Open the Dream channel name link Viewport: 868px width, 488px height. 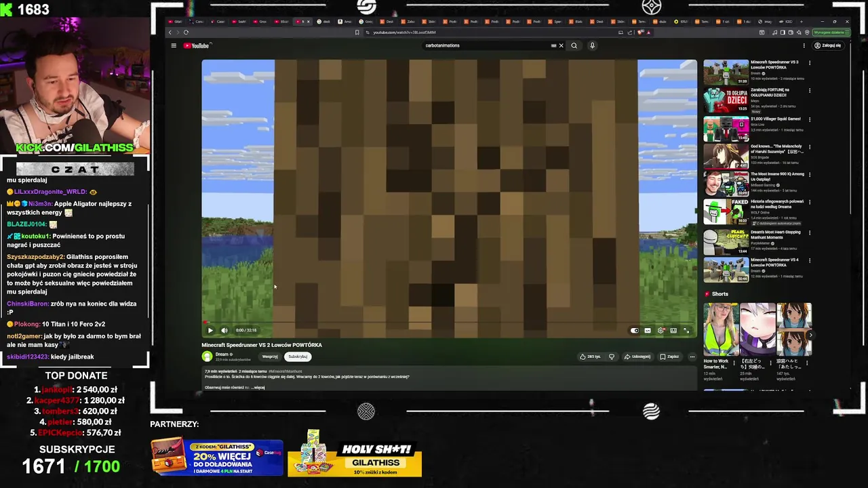click(x=222, y=354)
